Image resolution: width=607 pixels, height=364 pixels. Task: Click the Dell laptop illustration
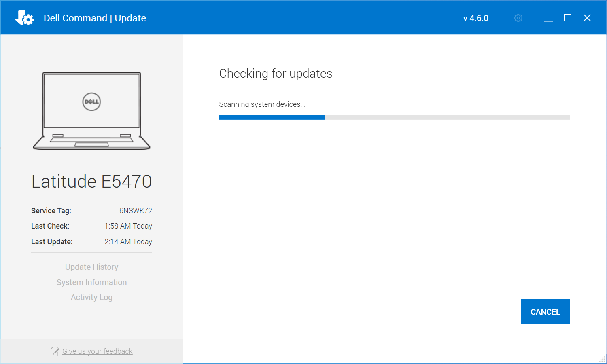(x=91, y=111)
